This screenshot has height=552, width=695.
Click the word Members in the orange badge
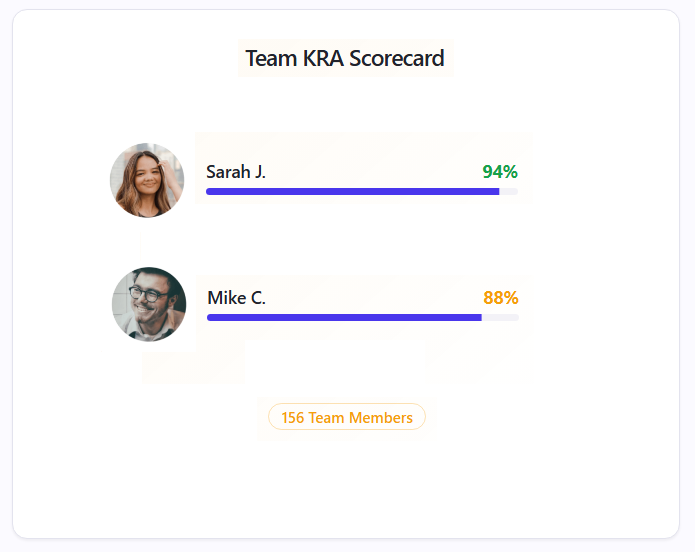tap(381, 418)
